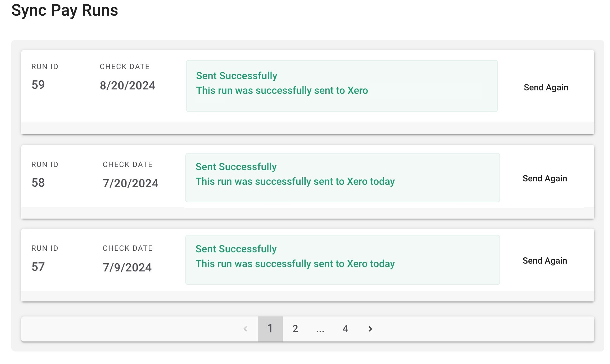Click the Sync Pay Runs heading
This screenshot has width=610, height=364.
click(65, 10)
